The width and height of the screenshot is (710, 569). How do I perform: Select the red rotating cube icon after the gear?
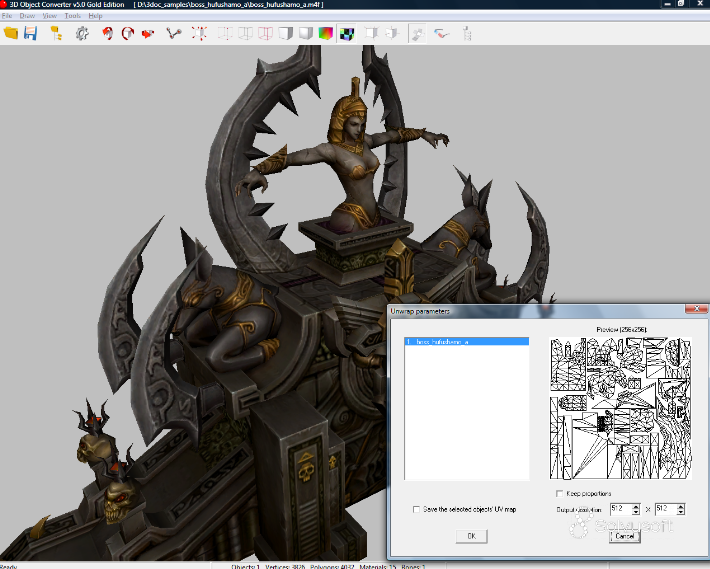click(x=107, y=33)
